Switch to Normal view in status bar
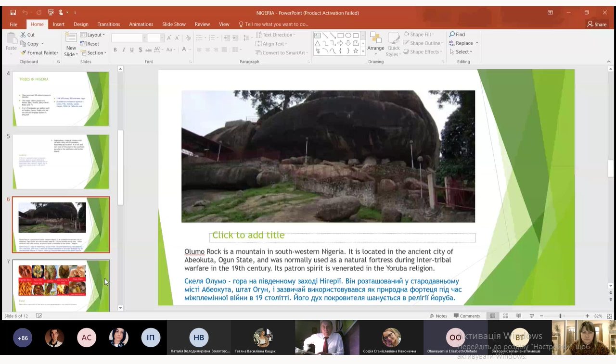Image resolution: width=616 pixels, height=364 pixels. click(493, 316)
